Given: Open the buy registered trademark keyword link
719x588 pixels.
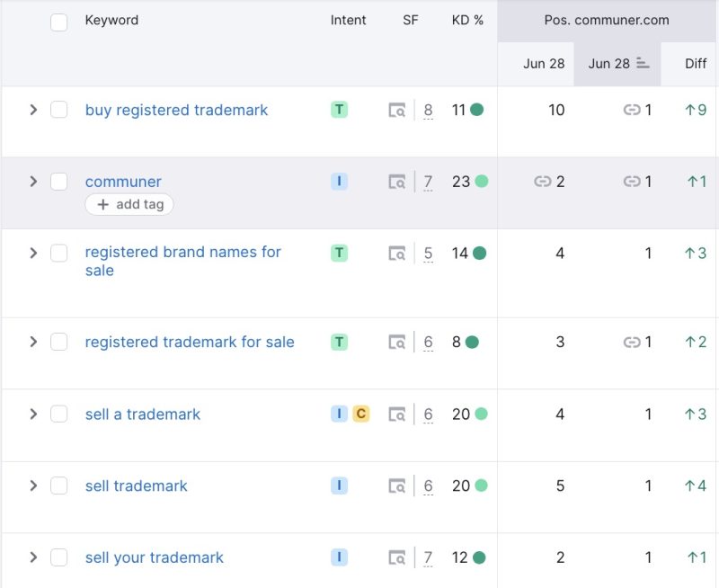Looking at the screenshot, I should coord(176,110).
